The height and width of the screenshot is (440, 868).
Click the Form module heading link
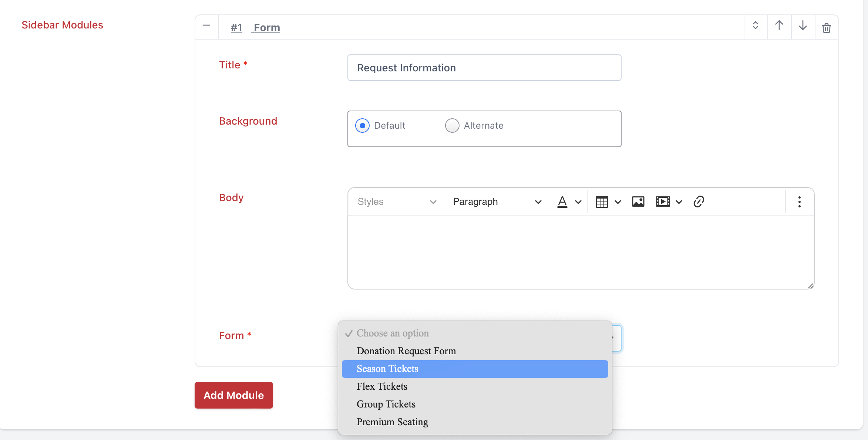point(267,28)
